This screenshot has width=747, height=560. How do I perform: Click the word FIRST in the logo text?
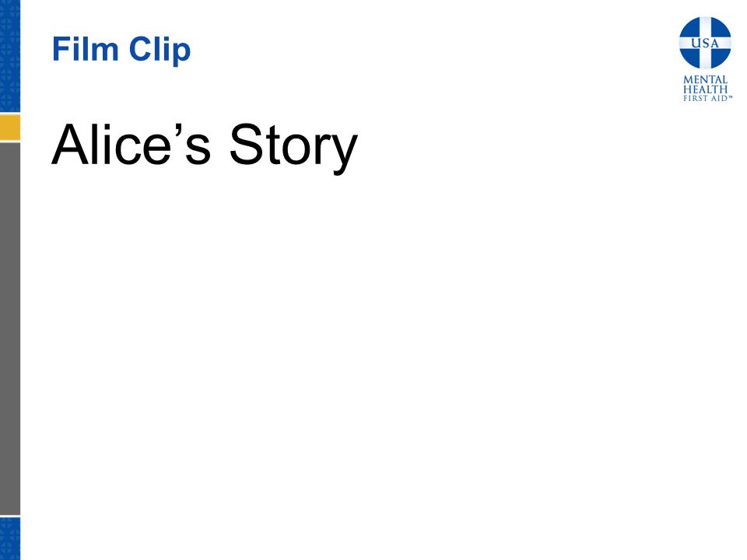(695, 99)
